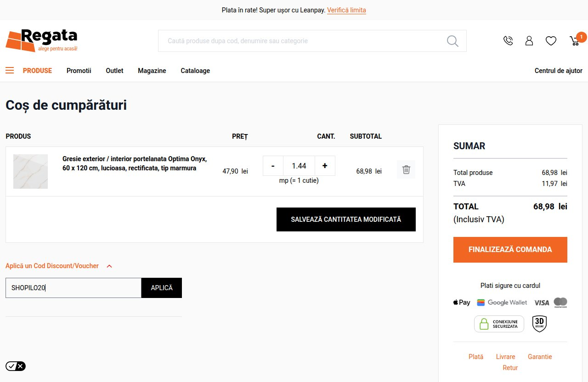Click the TVA amount 11,97 lei
Image resolution: width=588 pixels, height=382 pixels.
[554, 184]
